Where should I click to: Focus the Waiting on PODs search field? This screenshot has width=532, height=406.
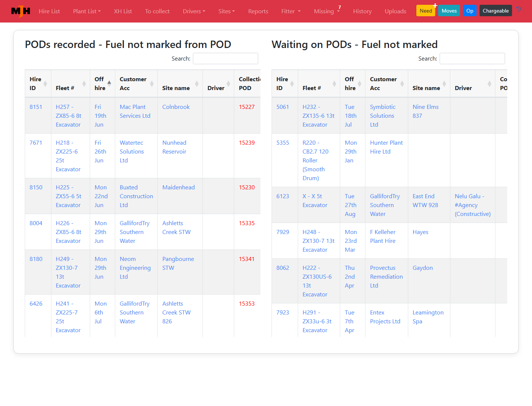[472, 59]
